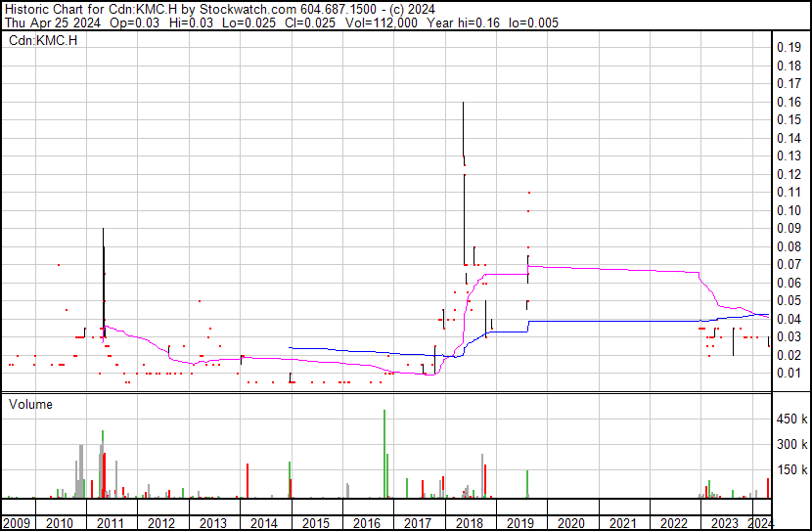Click the 'Cdn:KMC.H' symbol label in chart
812x531 pixels.
tap(43, 40)
